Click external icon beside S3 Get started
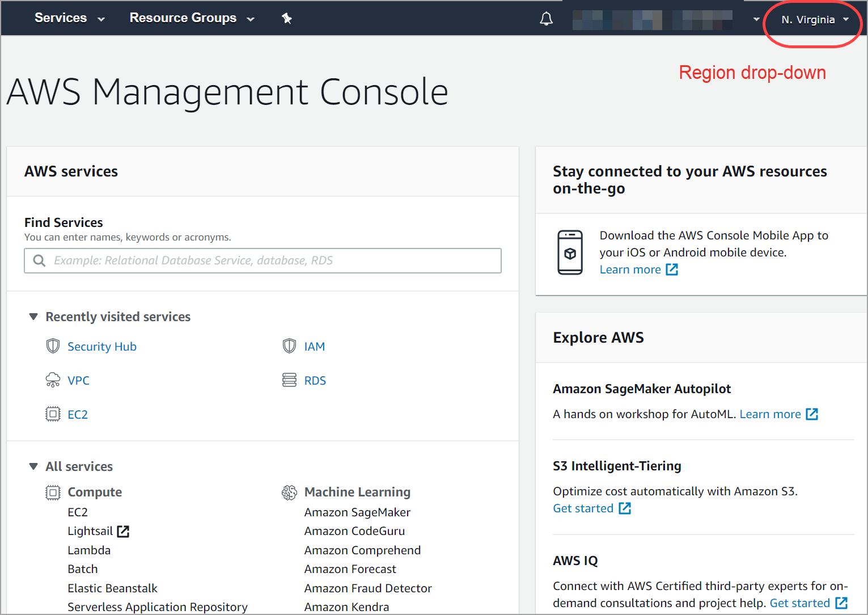Image resolution: width=868 pixels, height=615 pixels. coord(625,508)
